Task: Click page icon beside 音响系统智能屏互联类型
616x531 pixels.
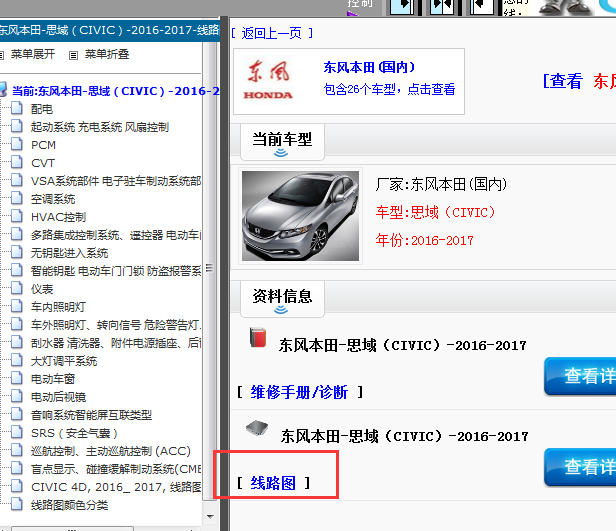Action: [16, 414]
